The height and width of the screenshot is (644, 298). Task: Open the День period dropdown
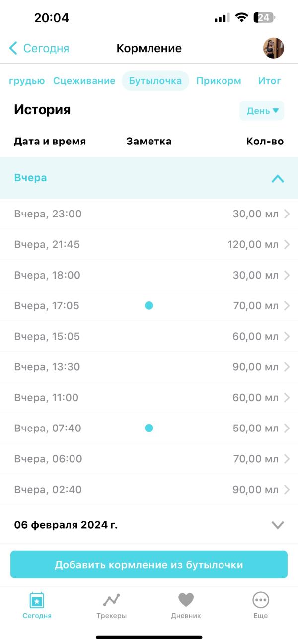(262, 111)
